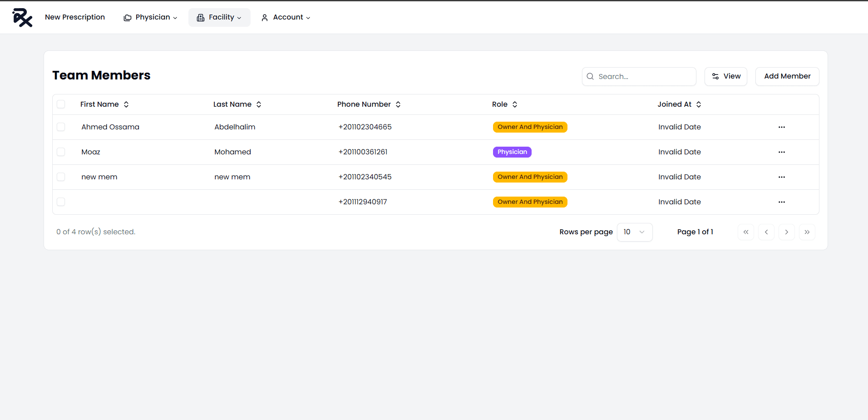
Task: Click the Add Member button
Action: point(787,76)
